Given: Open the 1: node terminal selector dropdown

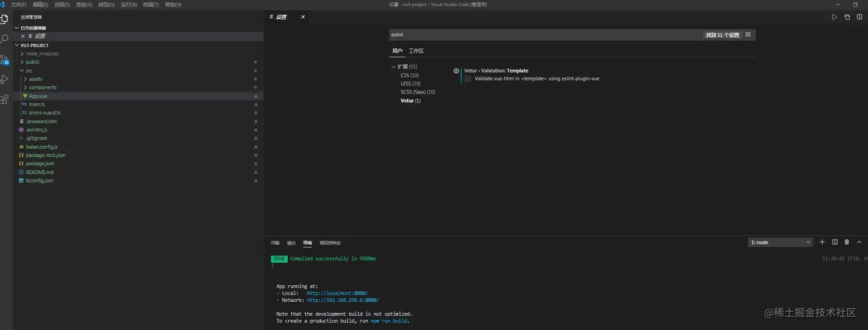Looking at the screenshot, I should 780,242.
